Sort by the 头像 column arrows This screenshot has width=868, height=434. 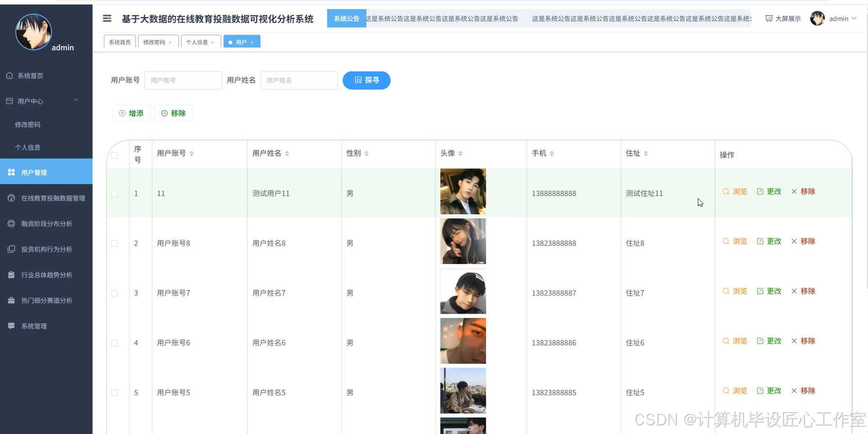(461, 153)
